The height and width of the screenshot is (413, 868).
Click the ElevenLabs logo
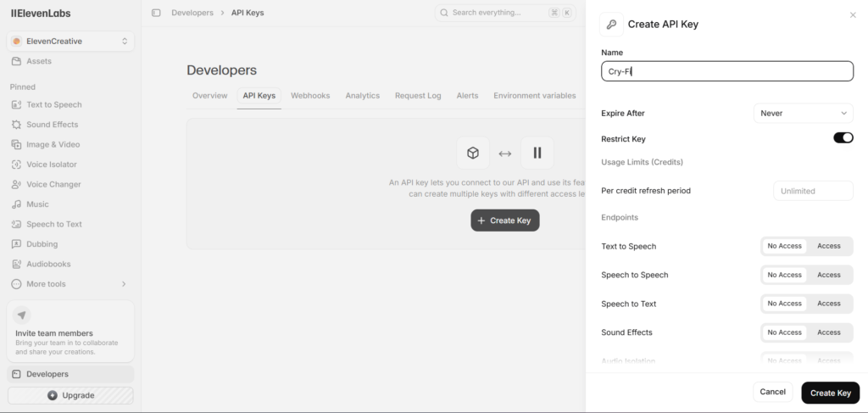(x=41, y=14)
